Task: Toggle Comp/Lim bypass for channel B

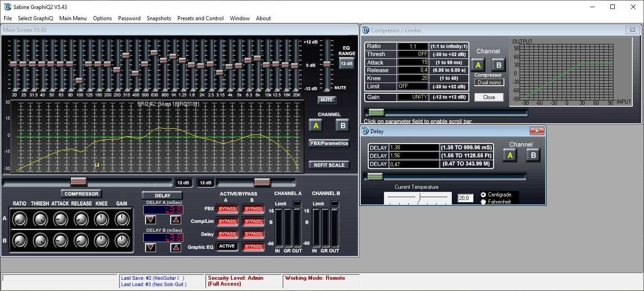Action: [x=253, y=222]
